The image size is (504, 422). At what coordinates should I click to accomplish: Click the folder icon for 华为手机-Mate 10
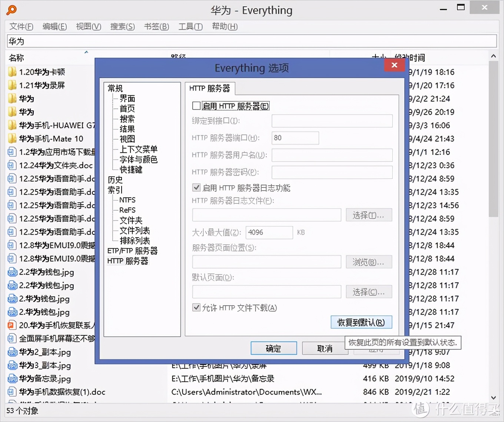(x=12, y=138)
